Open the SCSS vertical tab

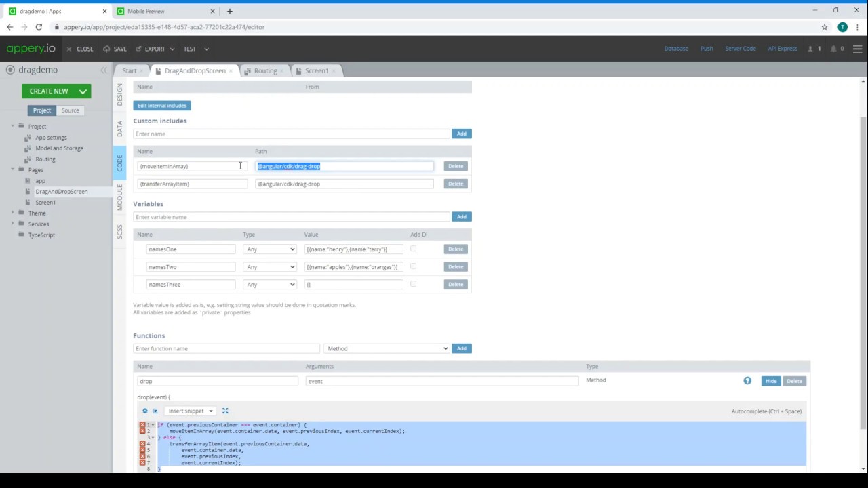point(120,231)
